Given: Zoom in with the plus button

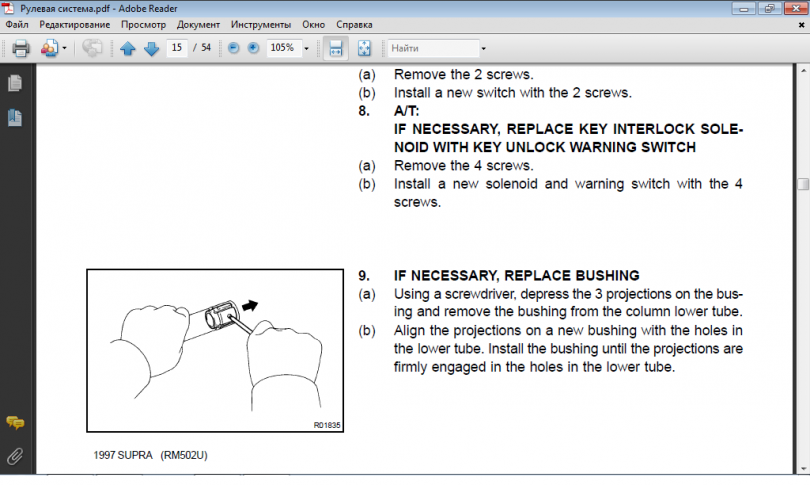Looking at the screenshot, I should (x=253, y=48).
